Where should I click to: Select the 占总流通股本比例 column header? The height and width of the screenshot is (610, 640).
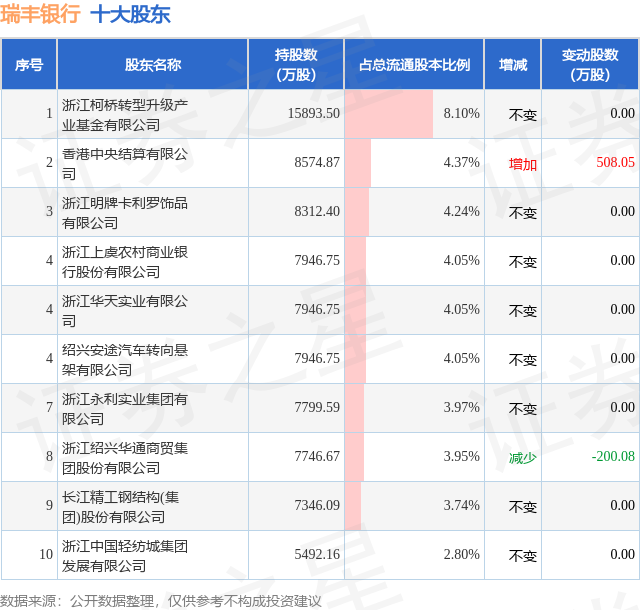coord(414,65)
